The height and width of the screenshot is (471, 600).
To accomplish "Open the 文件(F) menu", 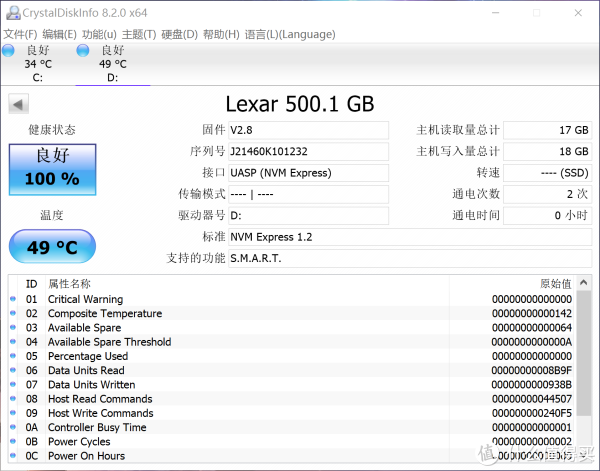I will [x=20, y=34].
